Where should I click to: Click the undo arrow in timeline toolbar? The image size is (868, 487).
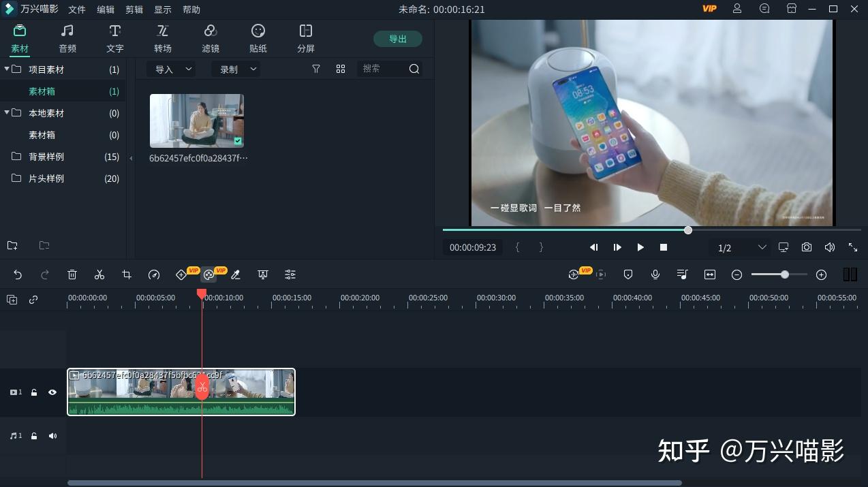18,274
